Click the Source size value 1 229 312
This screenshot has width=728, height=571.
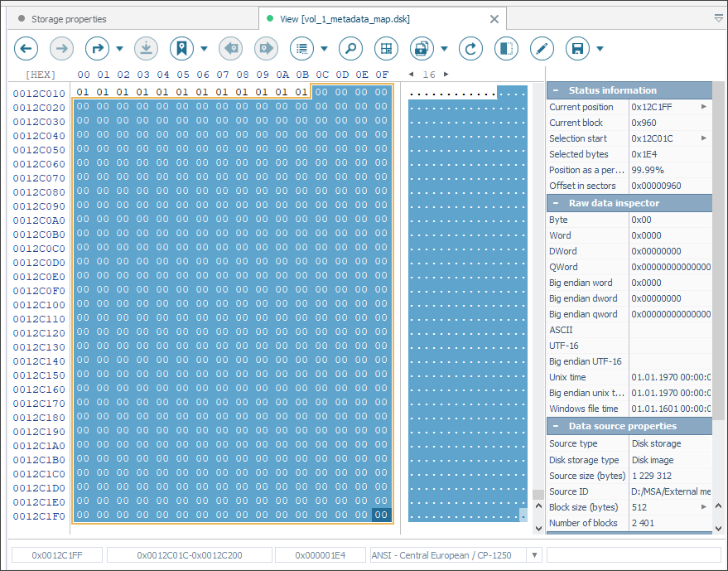click(652, 476)
